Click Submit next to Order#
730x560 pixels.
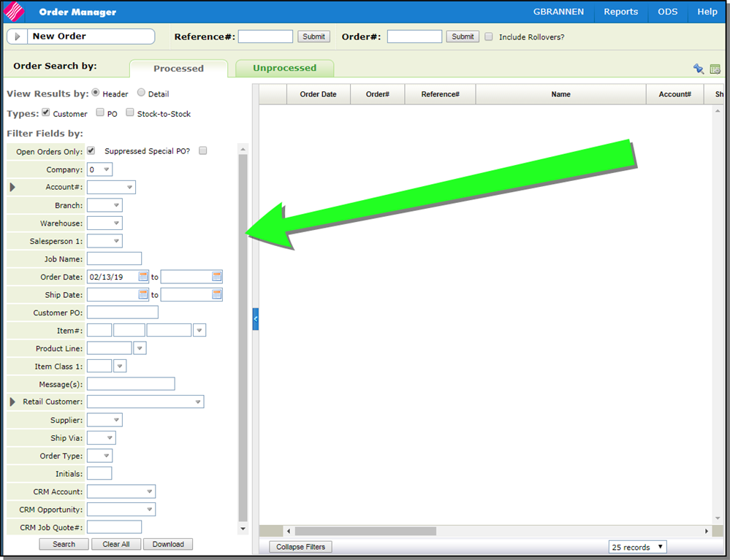click(x=463, y=37)
